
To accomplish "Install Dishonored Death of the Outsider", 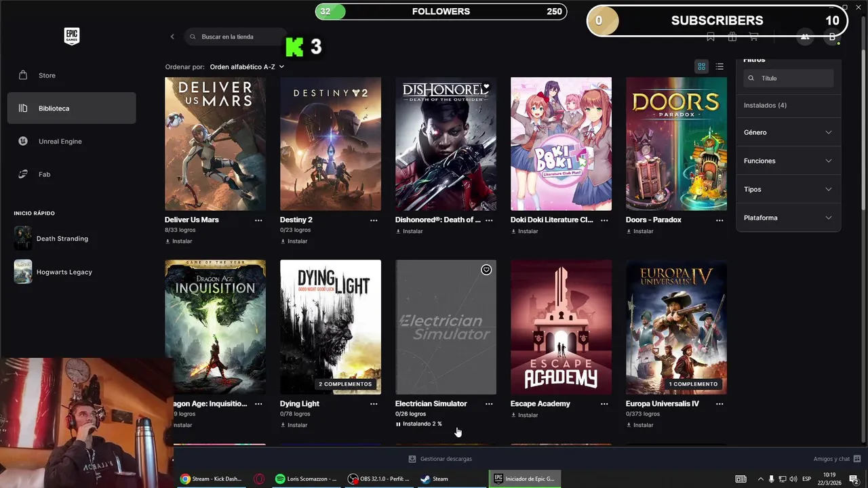I will point(410,231).
